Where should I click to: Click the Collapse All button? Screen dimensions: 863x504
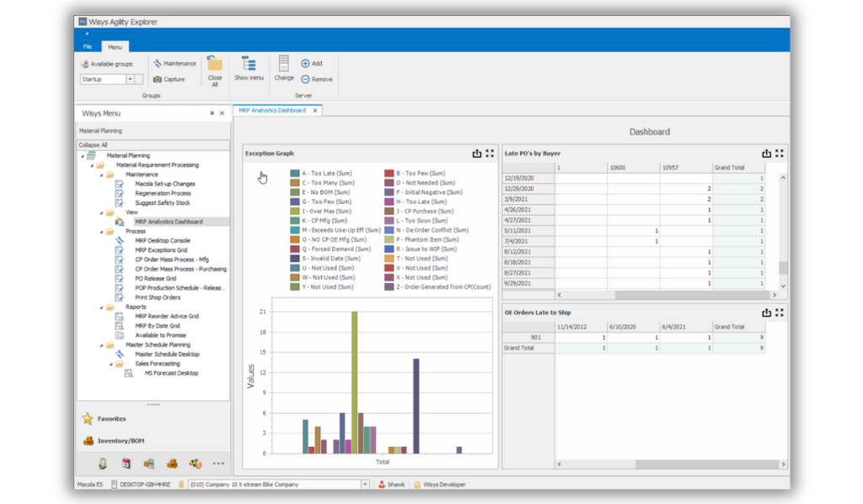[x=93, y=145]
